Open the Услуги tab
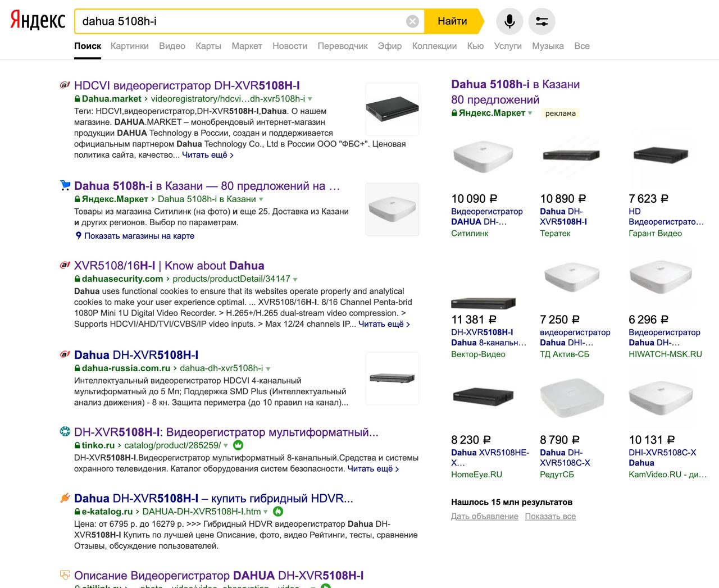This screenshot has width=719, height=588. click(x=508, y=46)
